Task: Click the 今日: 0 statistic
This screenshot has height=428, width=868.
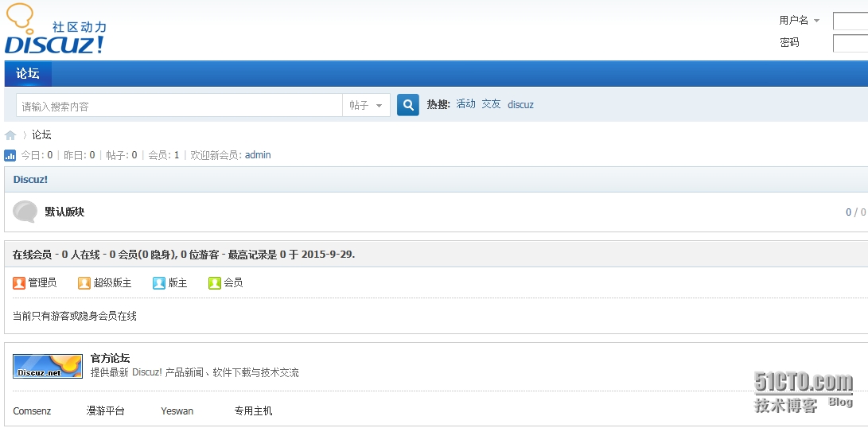Action: coord(37,155)
